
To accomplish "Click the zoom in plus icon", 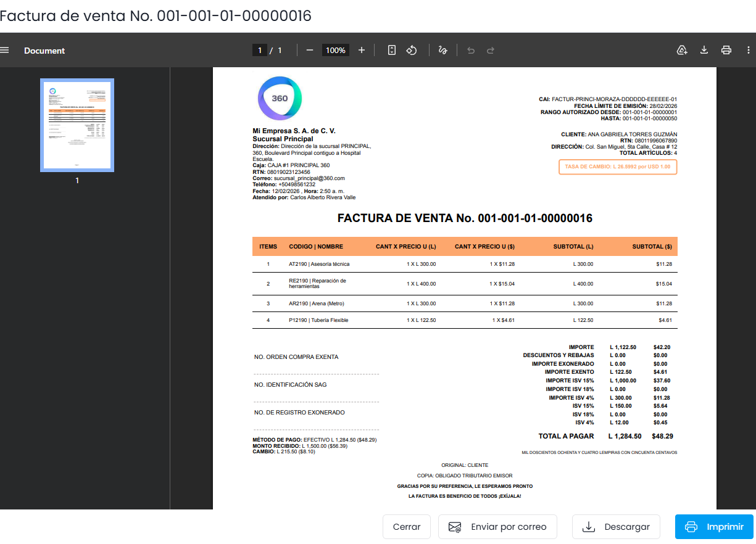I will pos(362,50).
